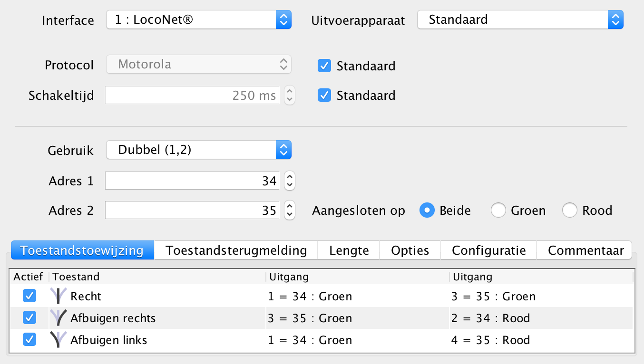Open the Uitvoerapparaat Standaard dropdown
644x364 pixels.
(x=520, y=20)
